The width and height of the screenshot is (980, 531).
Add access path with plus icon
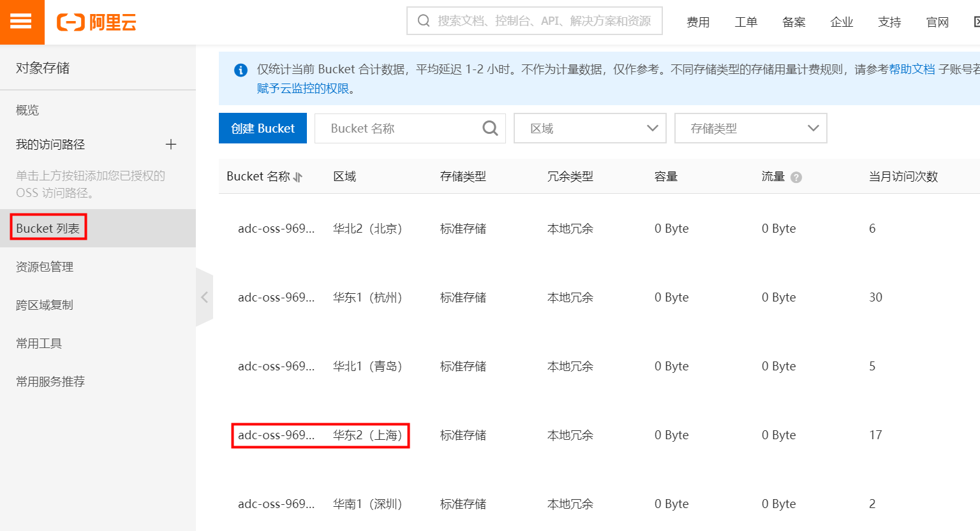click(171, 144)
